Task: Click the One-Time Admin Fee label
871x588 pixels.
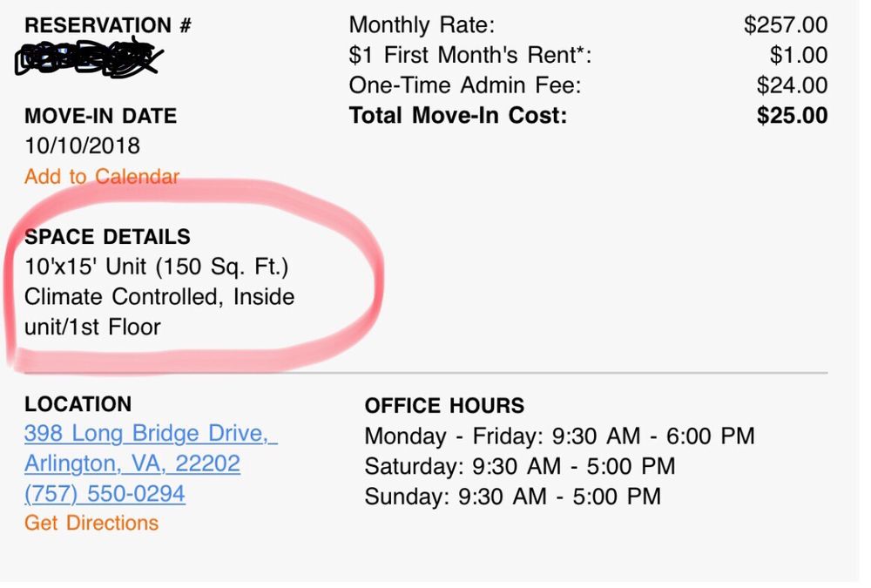Action: [464, 85]
